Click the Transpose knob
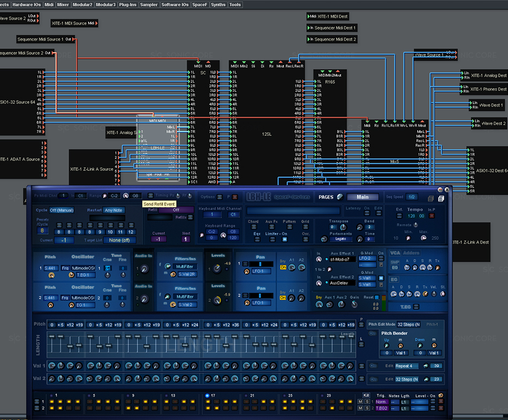Image resolution: width=508 pixels, height=420 pixels. click(343, 227)
